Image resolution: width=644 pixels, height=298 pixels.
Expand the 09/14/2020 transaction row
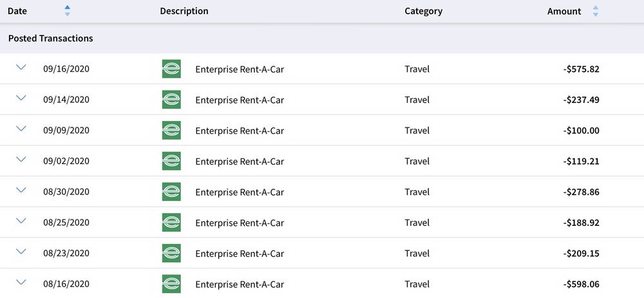[x=21, y=98]
